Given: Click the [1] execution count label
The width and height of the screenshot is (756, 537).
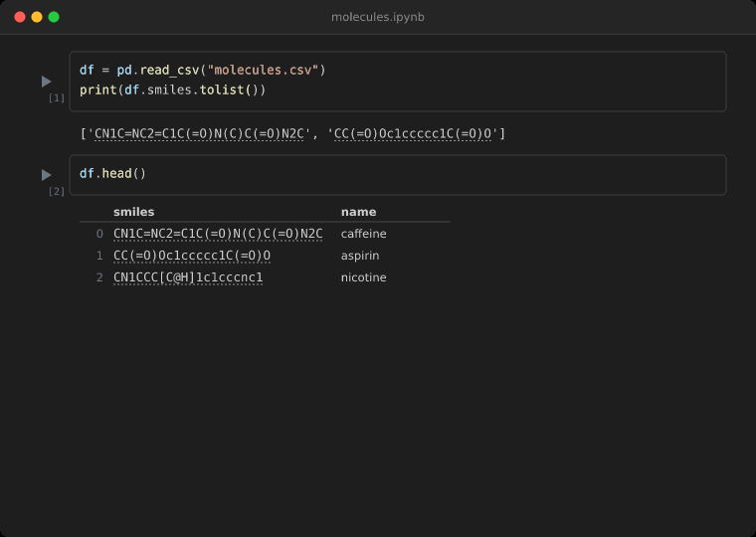Looking at the screenshot, I should click(57, 97).
